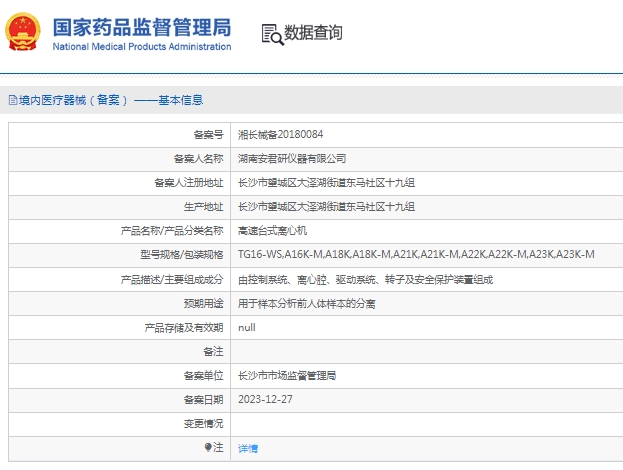623x470 pixels.
Task: Select the 备案人注册地址 address value
Action: pyautogui.click(x=327, y=183)
